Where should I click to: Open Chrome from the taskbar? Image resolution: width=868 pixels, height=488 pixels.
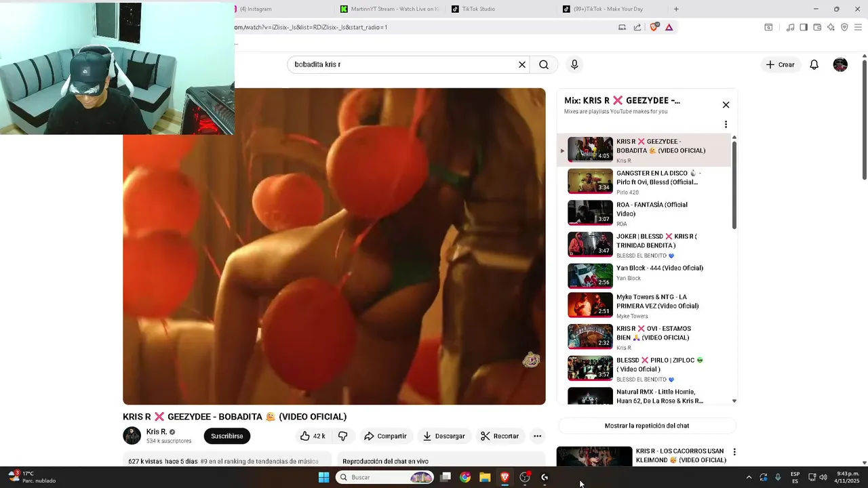pyautogui.click(x=465, y=477)
